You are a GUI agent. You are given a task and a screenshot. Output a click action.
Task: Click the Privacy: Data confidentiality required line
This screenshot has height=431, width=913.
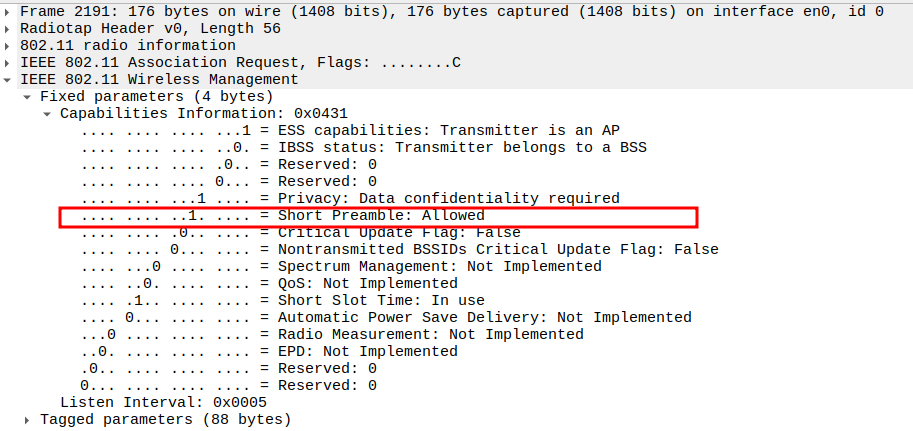point(350,199)
